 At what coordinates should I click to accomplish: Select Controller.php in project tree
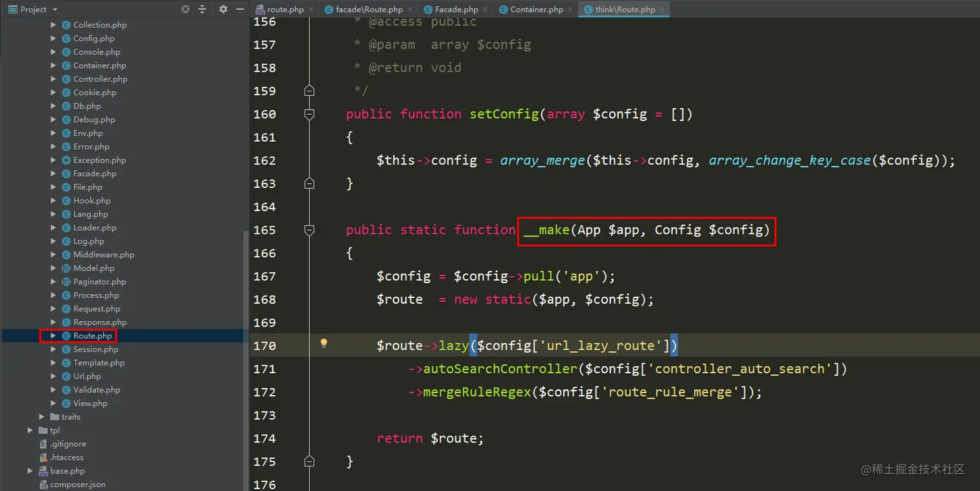(100, 79)
